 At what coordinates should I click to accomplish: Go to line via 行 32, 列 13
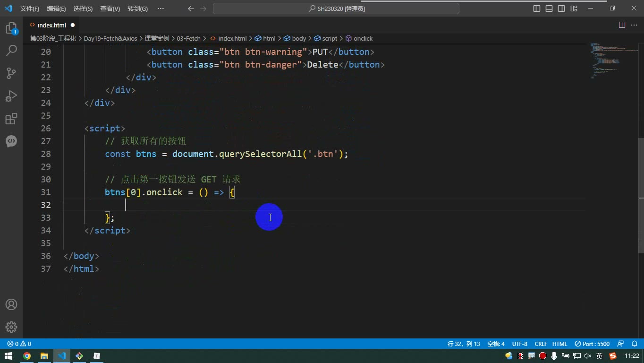pos(464,344)
